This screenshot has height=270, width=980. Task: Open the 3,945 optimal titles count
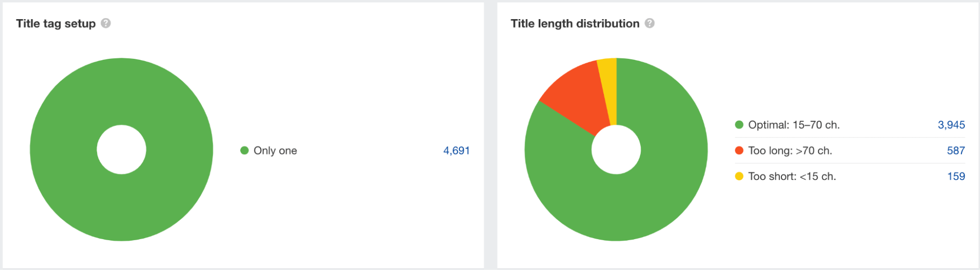tap(951, 125)
